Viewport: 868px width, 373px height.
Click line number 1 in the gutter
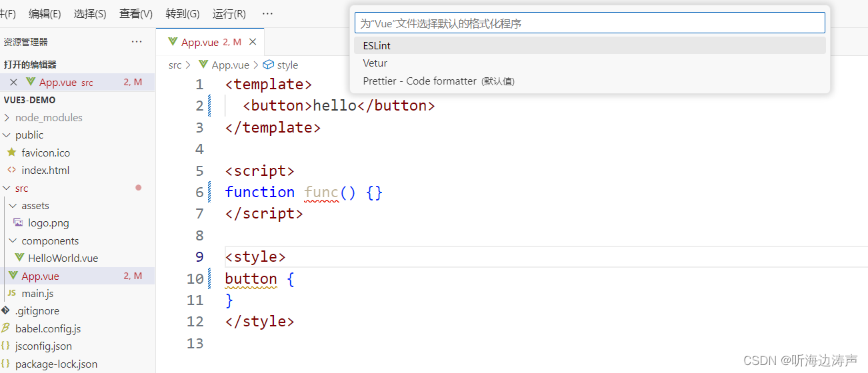(x=199, y=85)
